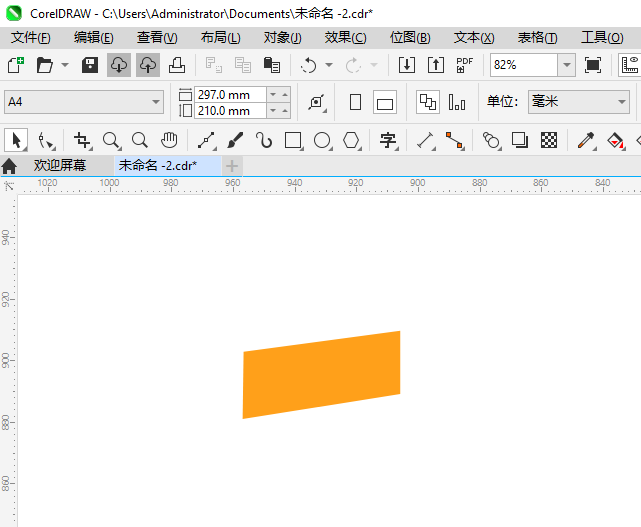
Task: Select the Ellipse tool
Action: [x=322, y=140]
